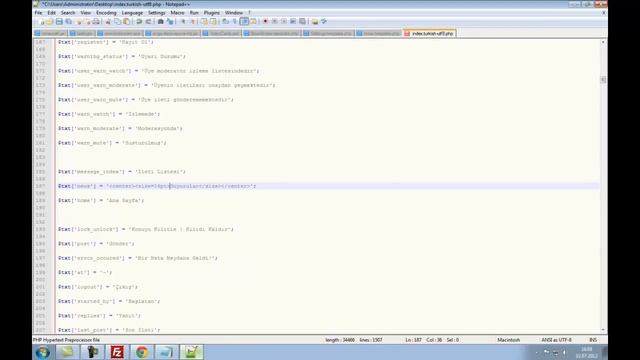Click the Print toolbar icon
Image resolution: width=640 pixels, height=360 pixels.
pos(97,21)
